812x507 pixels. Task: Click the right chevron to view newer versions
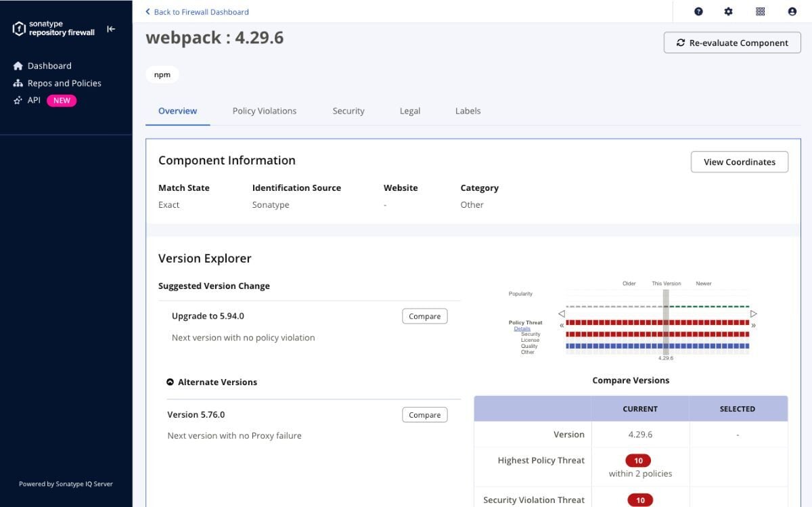pyautogui.click(x=753, y=313)
